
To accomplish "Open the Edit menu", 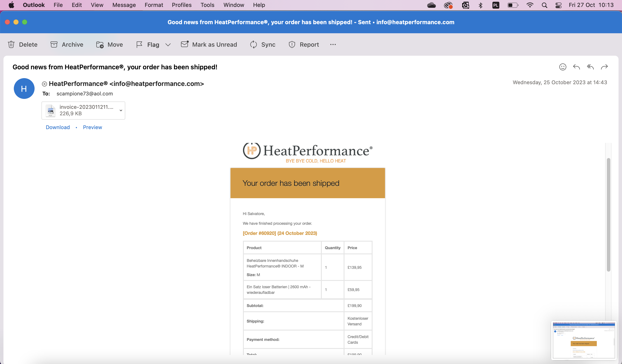I will [77, 5].
